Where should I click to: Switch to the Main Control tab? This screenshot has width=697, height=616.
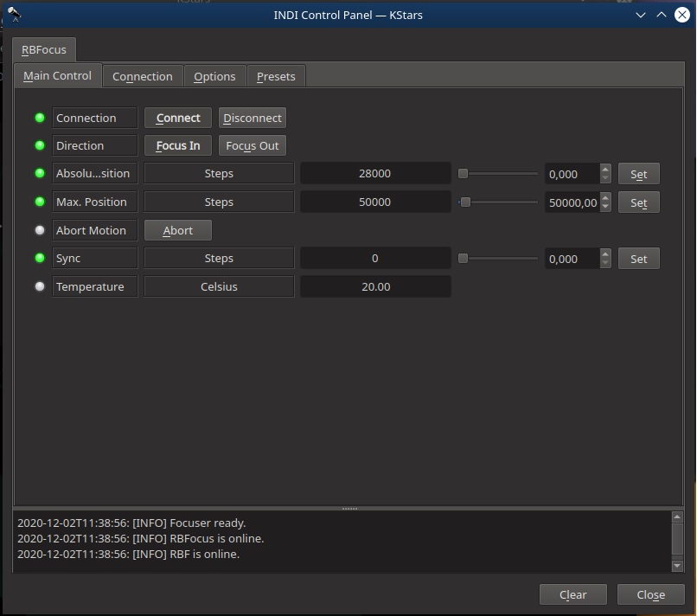point(58,75)
